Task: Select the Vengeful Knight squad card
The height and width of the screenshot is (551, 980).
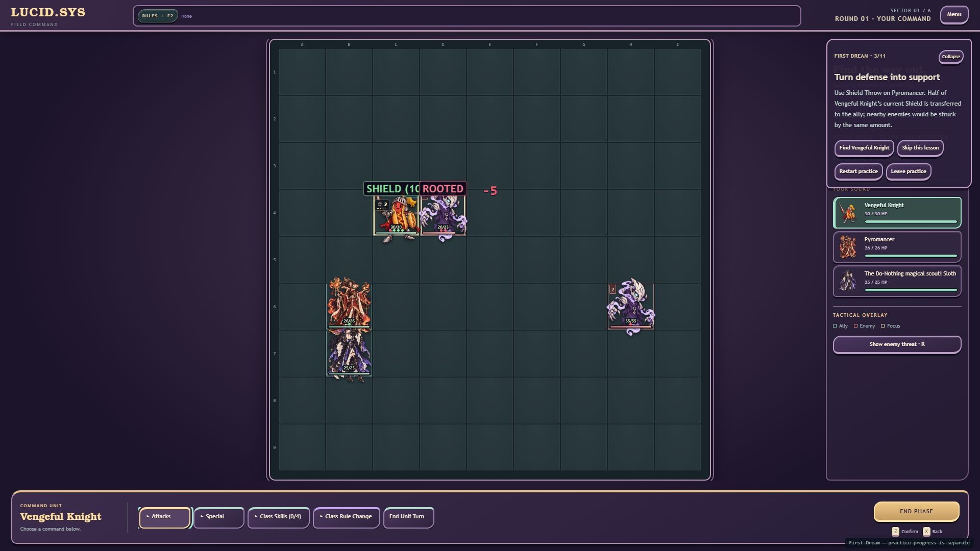Action: pos(897,213)
